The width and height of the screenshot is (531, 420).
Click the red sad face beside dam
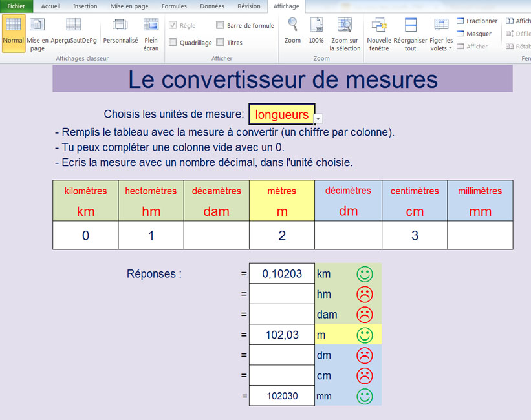click(365, 315)
